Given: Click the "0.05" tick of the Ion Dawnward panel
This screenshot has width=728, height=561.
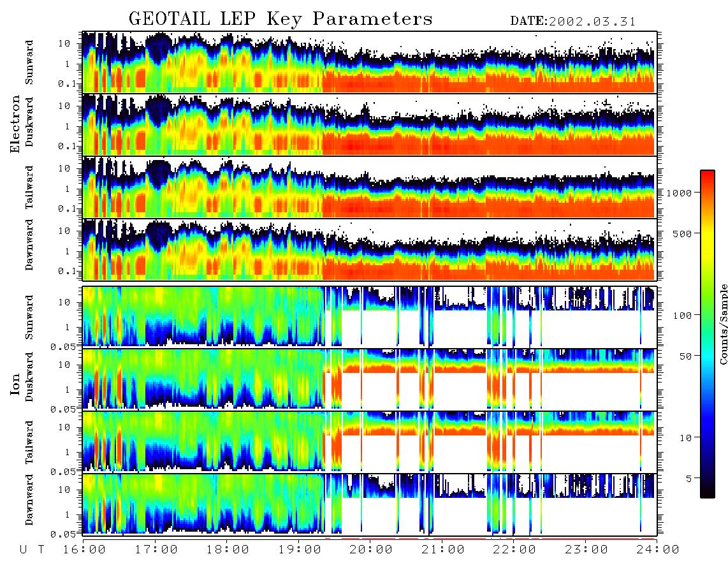Looking at the screenshot, I should pos(63,534).
